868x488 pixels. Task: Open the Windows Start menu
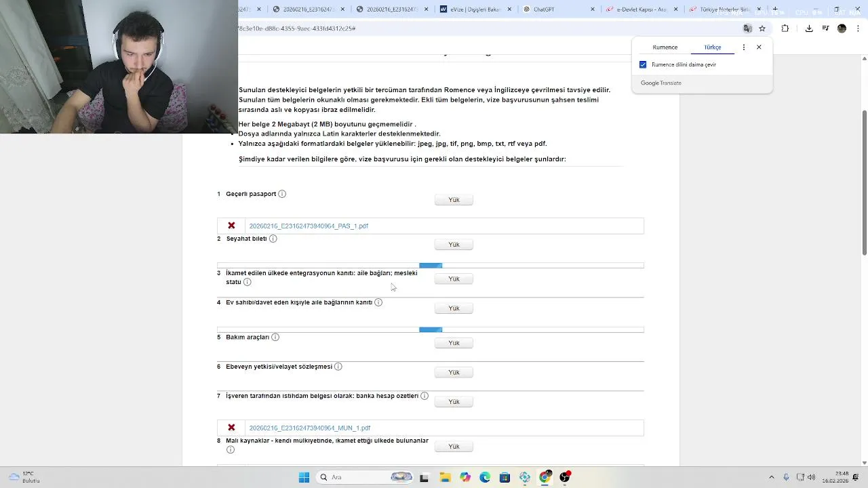click(304, 477)
